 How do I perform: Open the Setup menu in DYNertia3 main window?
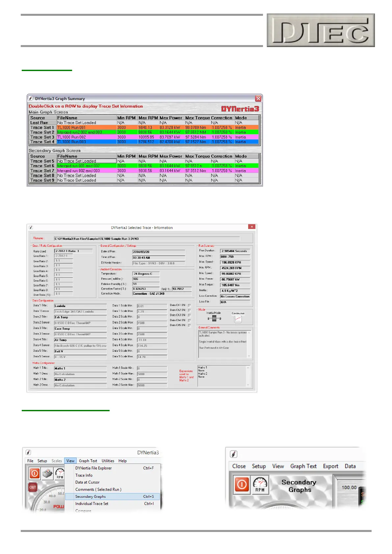click(42, 461)
